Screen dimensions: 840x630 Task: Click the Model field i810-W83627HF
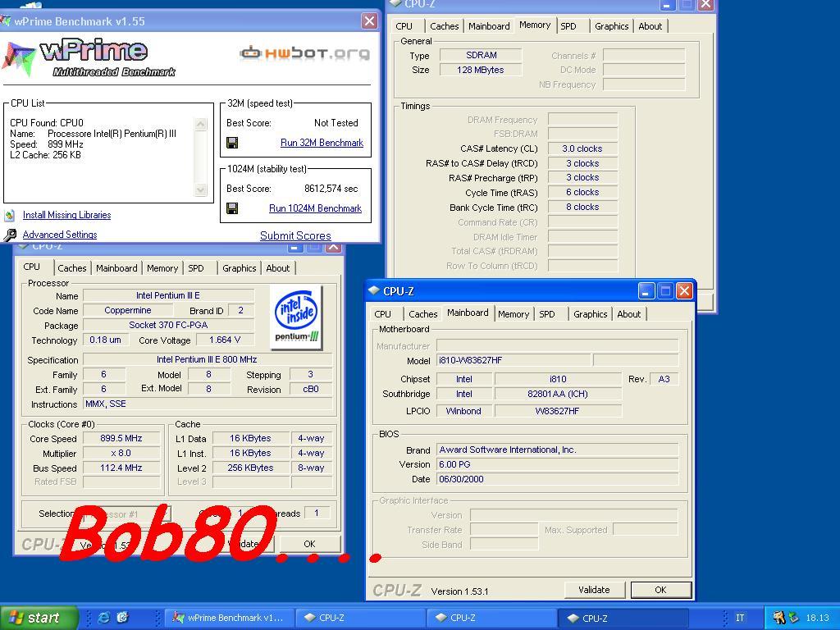click(514, 360)
